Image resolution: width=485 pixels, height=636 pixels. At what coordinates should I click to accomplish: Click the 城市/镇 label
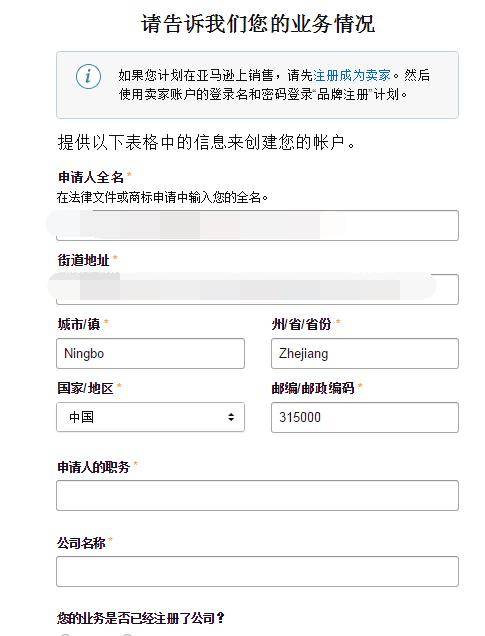coord(79,324)
